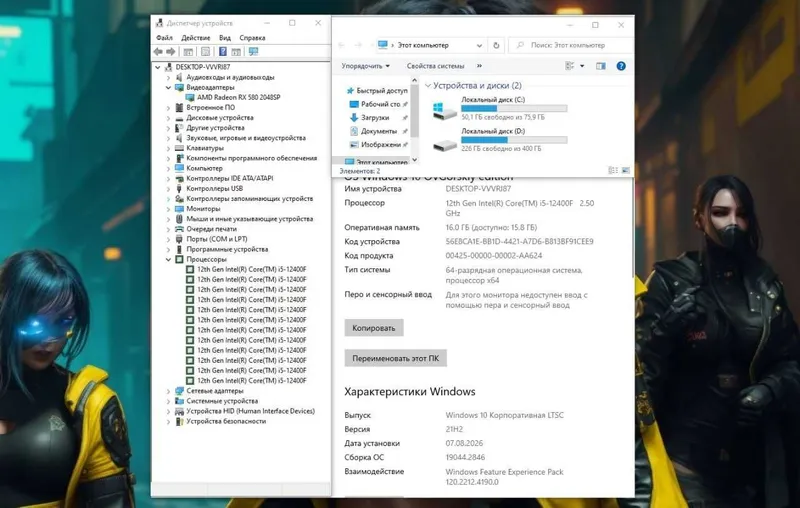Open the Вид menu
Image resolution: width=800 pixels, height=508 pixels.
coord(225,38)
